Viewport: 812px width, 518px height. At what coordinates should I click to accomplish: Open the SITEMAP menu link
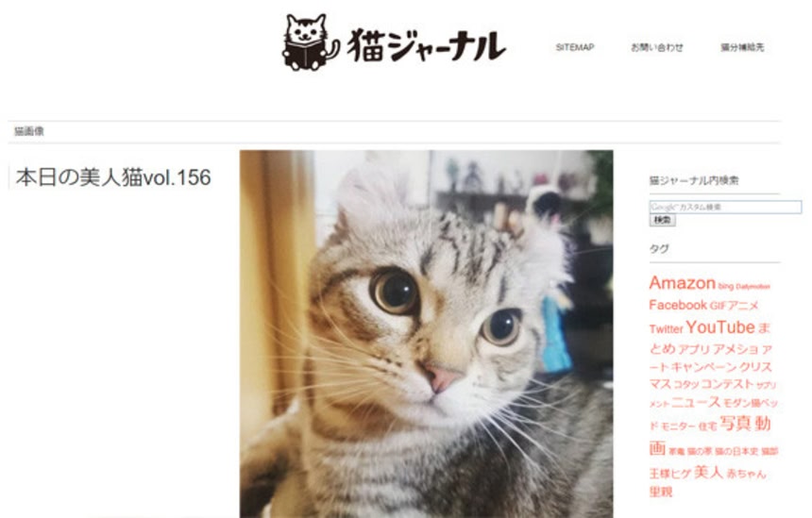575,47
